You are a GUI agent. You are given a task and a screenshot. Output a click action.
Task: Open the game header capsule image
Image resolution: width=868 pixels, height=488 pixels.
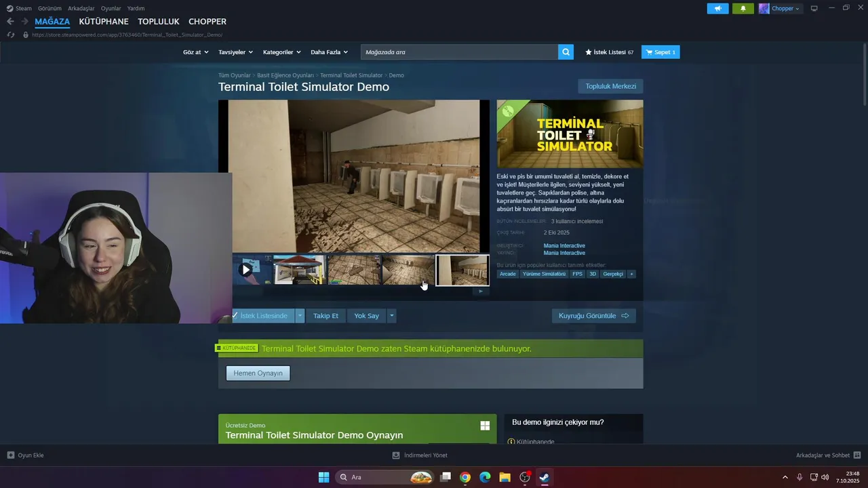point(570,134)
